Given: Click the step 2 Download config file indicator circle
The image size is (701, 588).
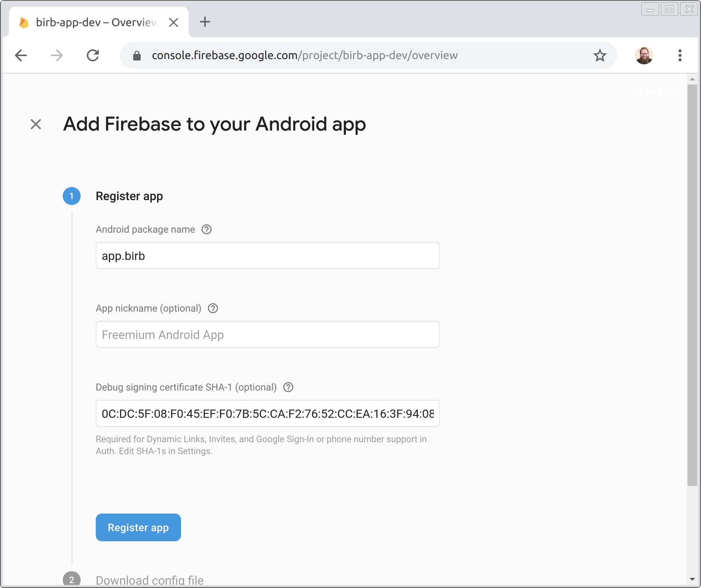Looking at the screenshot, I should (x=71, y=579).
